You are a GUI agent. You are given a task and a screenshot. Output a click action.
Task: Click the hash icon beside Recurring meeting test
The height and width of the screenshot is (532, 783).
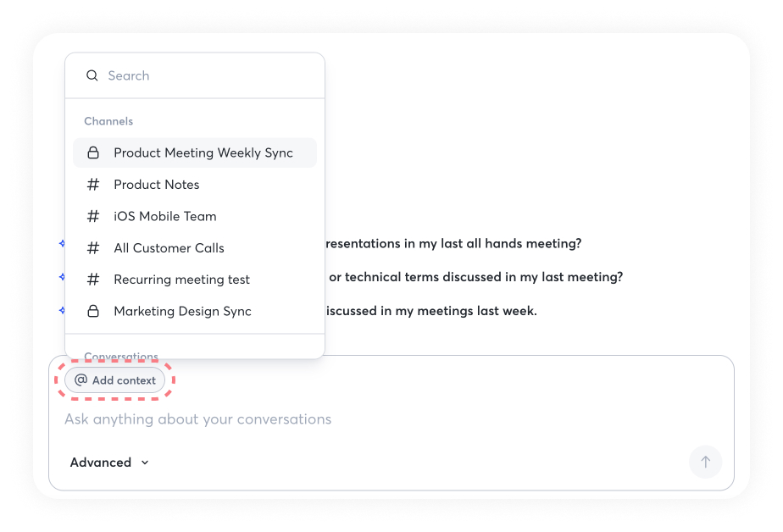click(94, 280)
